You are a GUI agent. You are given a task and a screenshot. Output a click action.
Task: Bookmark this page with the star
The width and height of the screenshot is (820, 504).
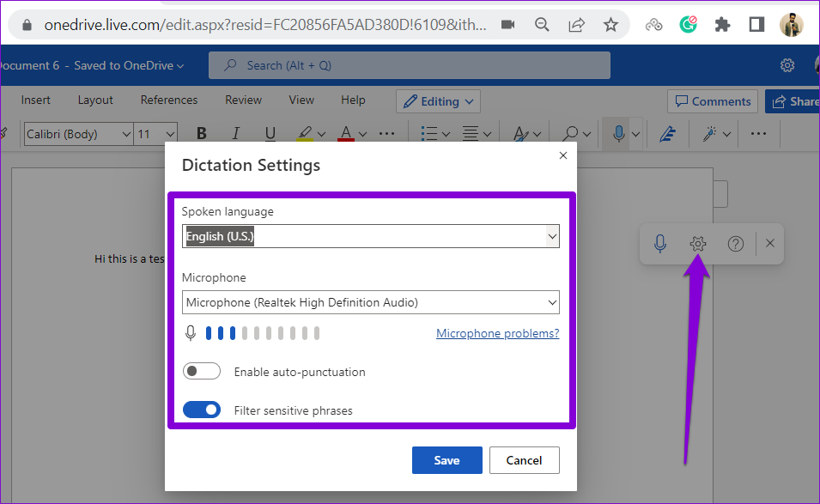tap(610, 25)
